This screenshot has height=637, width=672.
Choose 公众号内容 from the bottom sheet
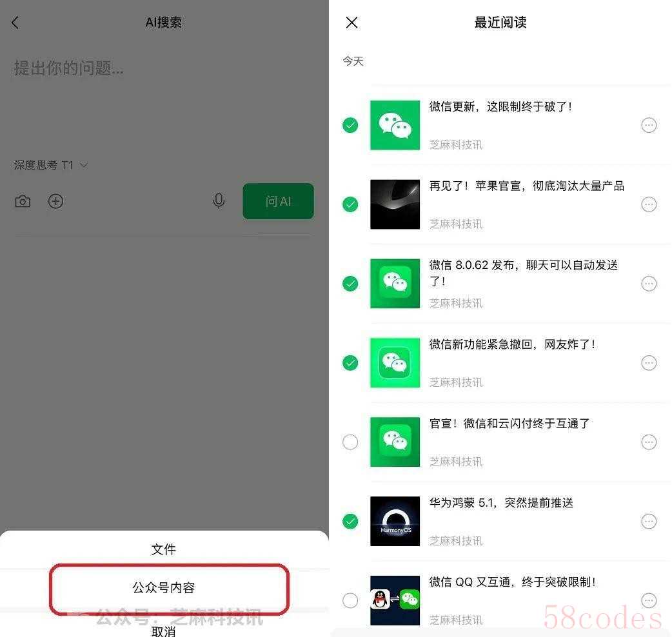point(164,588)
